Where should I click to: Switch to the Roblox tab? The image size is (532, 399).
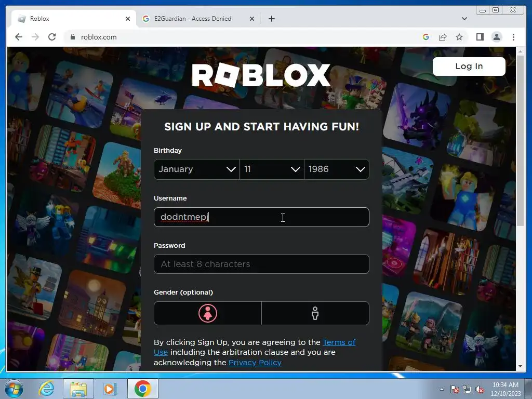(x=74, y=19)
